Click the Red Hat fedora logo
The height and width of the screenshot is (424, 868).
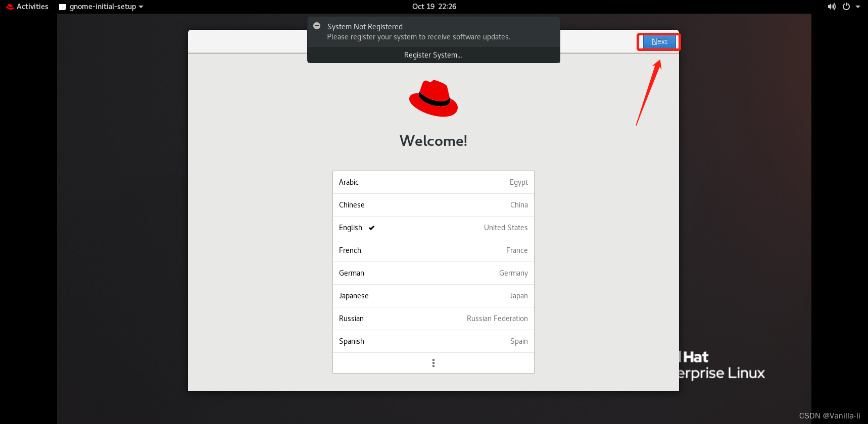point(433,98)
